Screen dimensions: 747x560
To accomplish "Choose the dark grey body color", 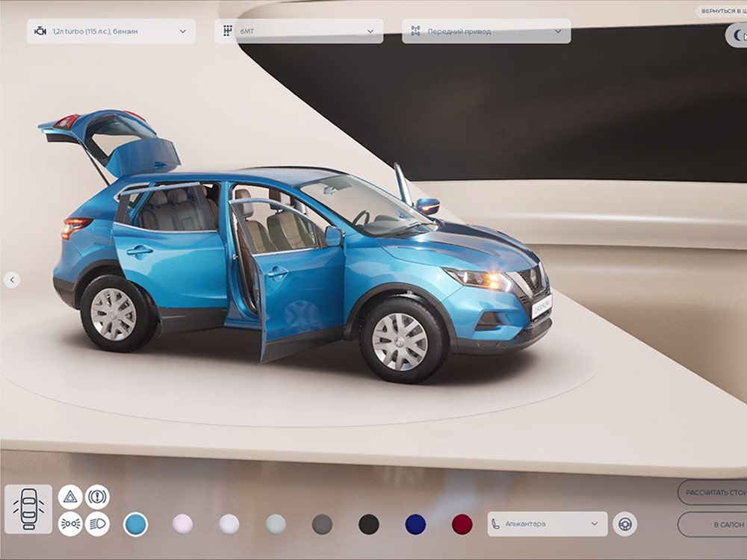I will 323,524.
